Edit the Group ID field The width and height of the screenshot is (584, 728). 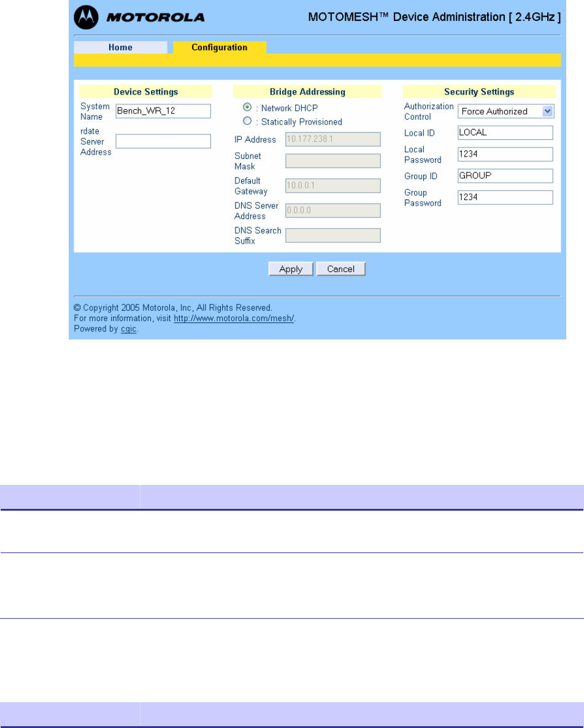[x=505, y=176]
